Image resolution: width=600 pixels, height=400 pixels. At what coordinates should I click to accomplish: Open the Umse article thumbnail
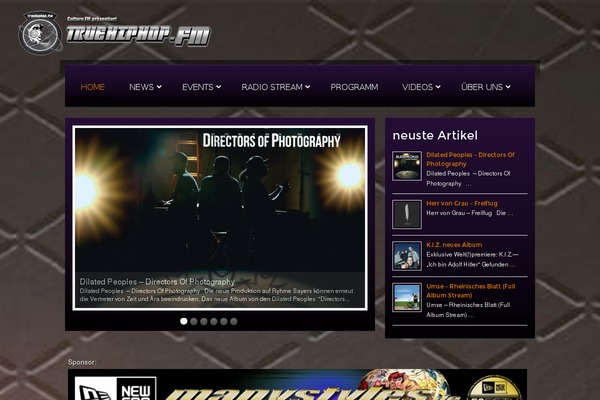(407, 297)
